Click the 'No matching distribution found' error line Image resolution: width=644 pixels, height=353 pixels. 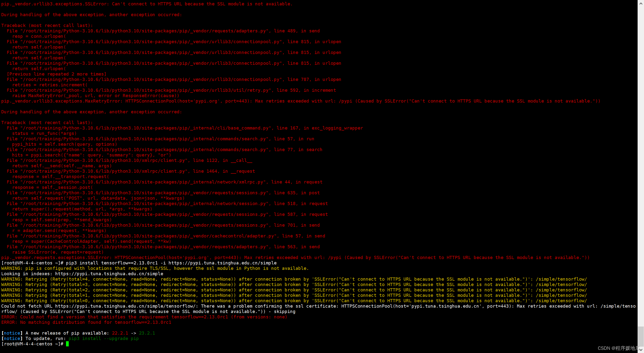click(x=86, y=322)
